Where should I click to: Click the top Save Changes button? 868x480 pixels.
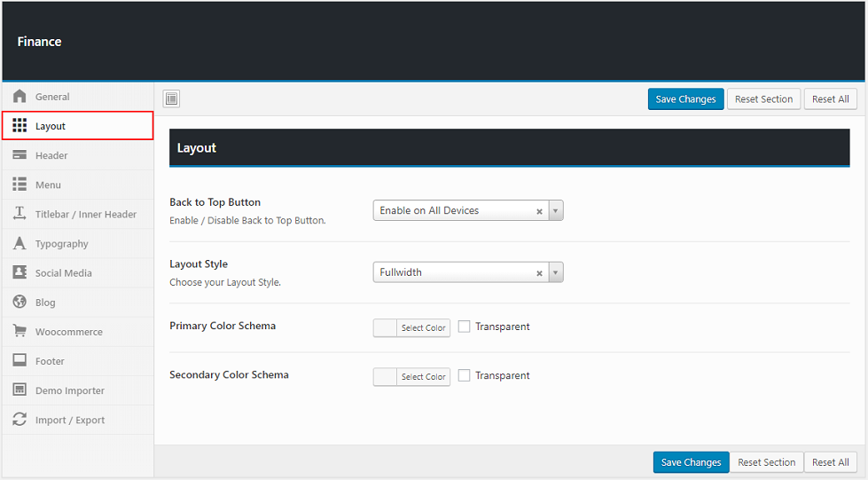685,99
